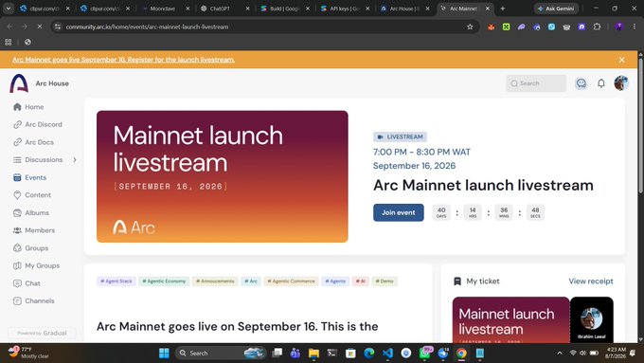
Task: Select the Agentic Commerce tag
Action: pyautogui.click(x=291, y=281)
